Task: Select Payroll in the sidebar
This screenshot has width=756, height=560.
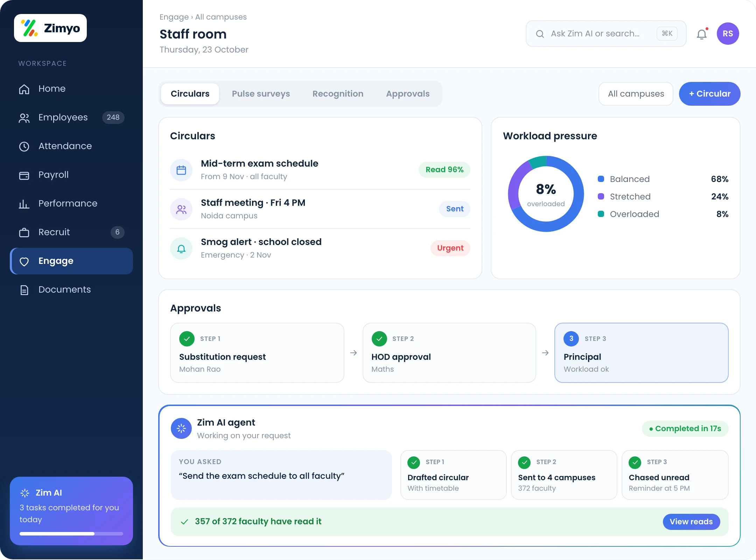Action: pos(71,175)
